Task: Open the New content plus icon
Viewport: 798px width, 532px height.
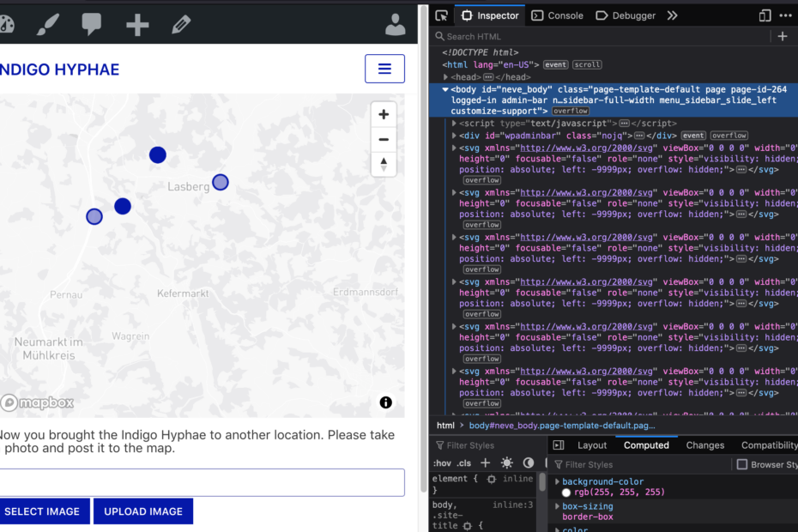Action: tap(137, 24)
